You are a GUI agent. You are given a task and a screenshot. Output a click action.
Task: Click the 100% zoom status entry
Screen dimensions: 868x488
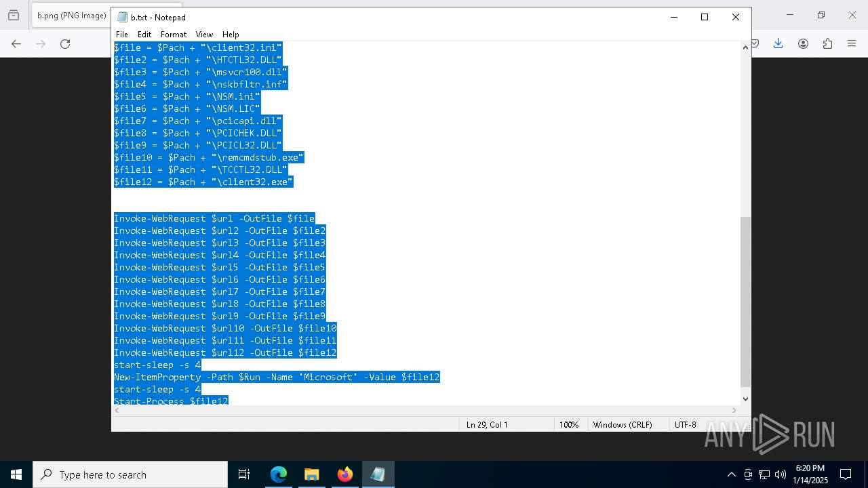(x=569, y=424)
